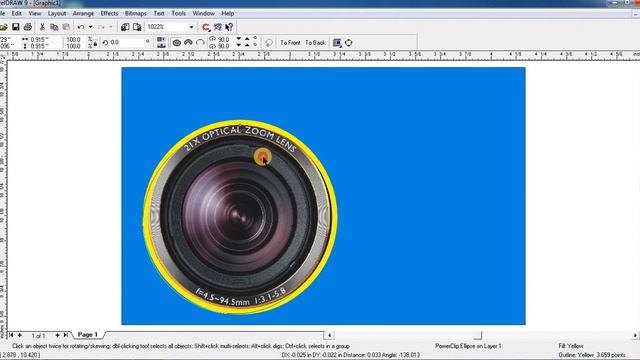640x360 pixels.
Task: Select the Ellipse shape type
Action: (176, 42)
